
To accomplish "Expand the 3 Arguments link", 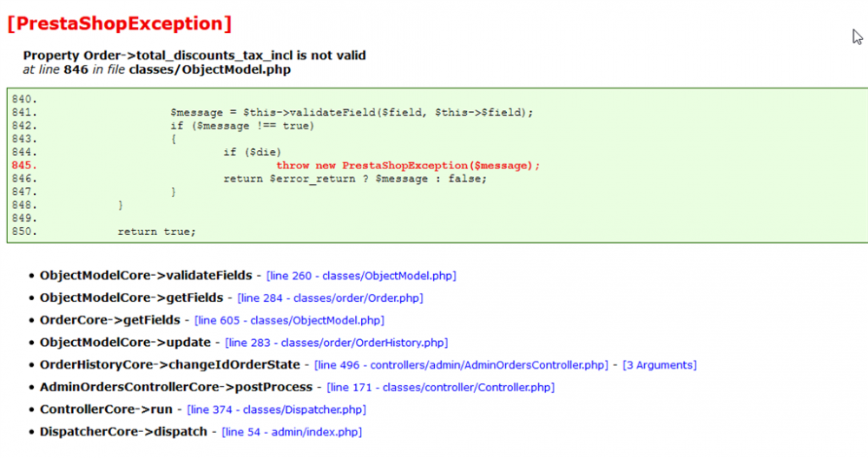I will (660, 365).
